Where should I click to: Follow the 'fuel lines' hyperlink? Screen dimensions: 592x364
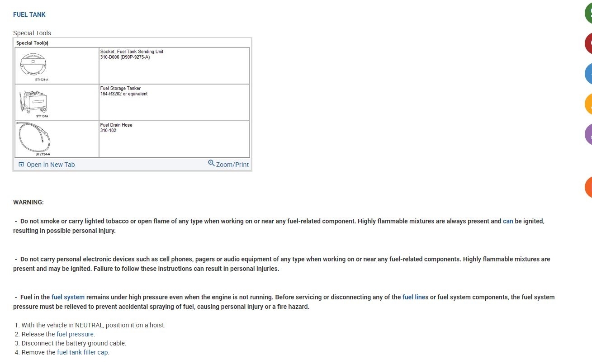[x=415, y=297]
